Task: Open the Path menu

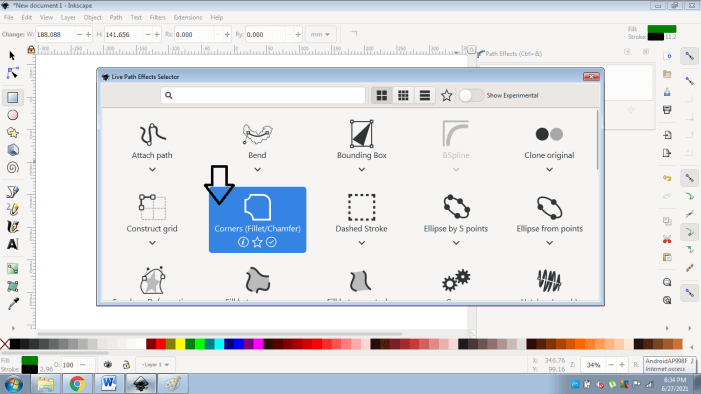Action: pos(116,17)
